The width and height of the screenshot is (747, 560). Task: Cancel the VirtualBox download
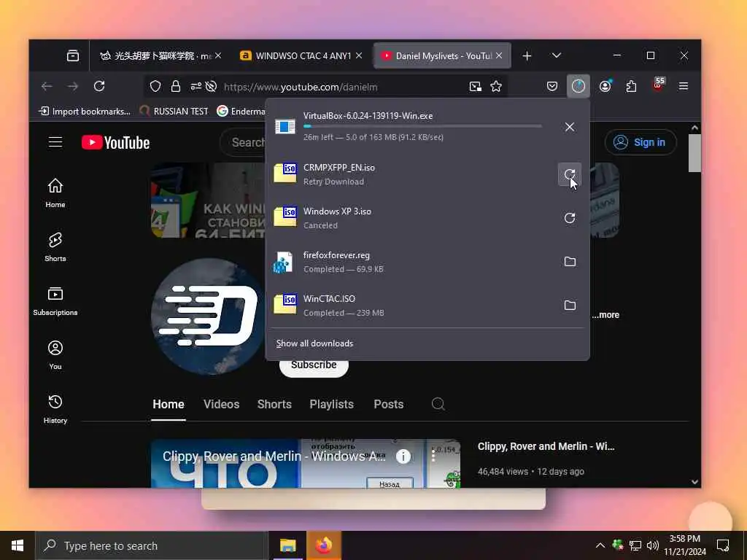(569, 127)
